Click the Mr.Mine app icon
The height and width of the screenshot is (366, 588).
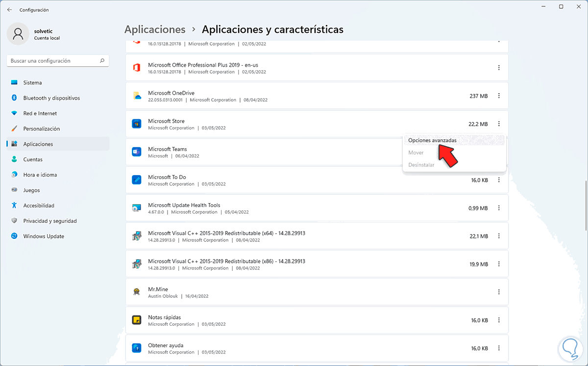coord(137,292)
